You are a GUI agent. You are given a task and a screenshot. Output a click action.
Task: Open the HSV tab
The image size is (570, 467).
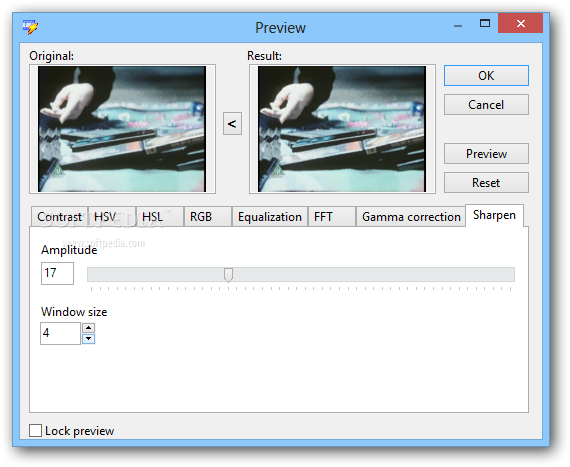[112, 217]
